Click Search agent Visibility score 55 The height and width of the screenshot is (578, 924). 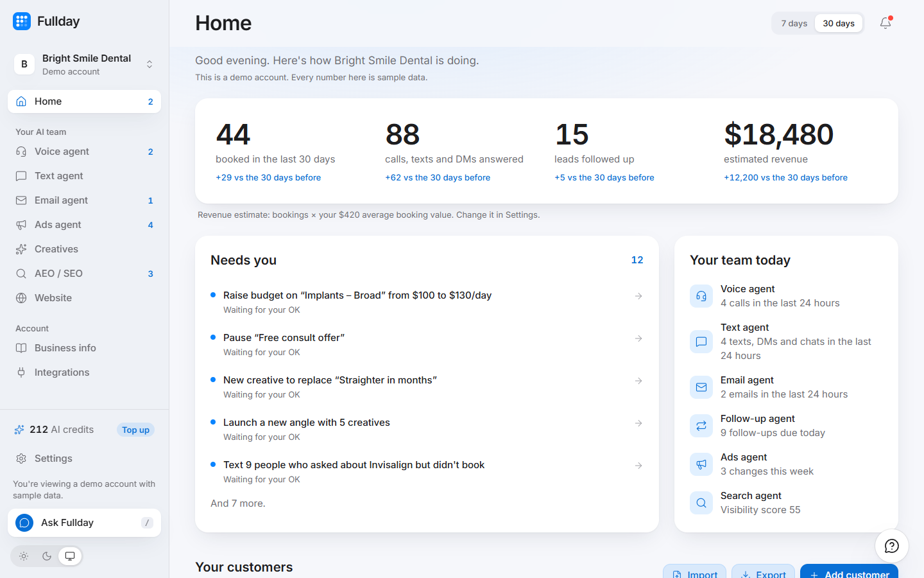[786, 503]
